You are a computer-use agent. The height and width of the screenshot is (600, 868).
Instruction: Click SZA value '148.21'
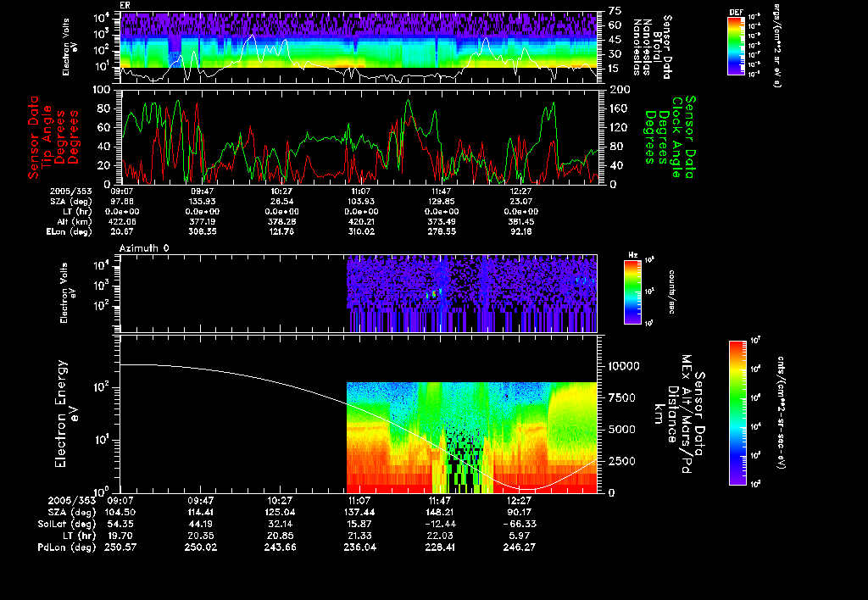439,512
